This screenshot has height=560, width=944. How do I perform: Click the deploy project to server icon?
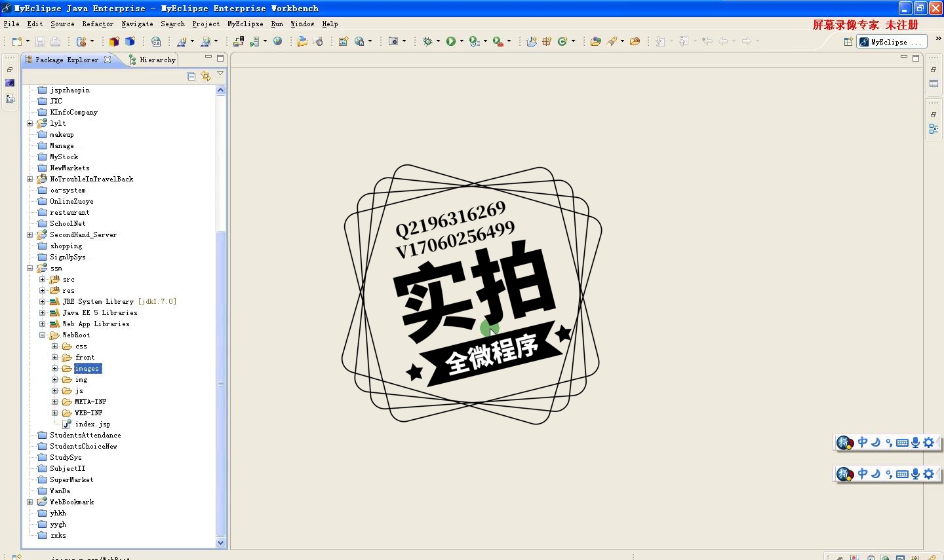click(x=239, y=41)
